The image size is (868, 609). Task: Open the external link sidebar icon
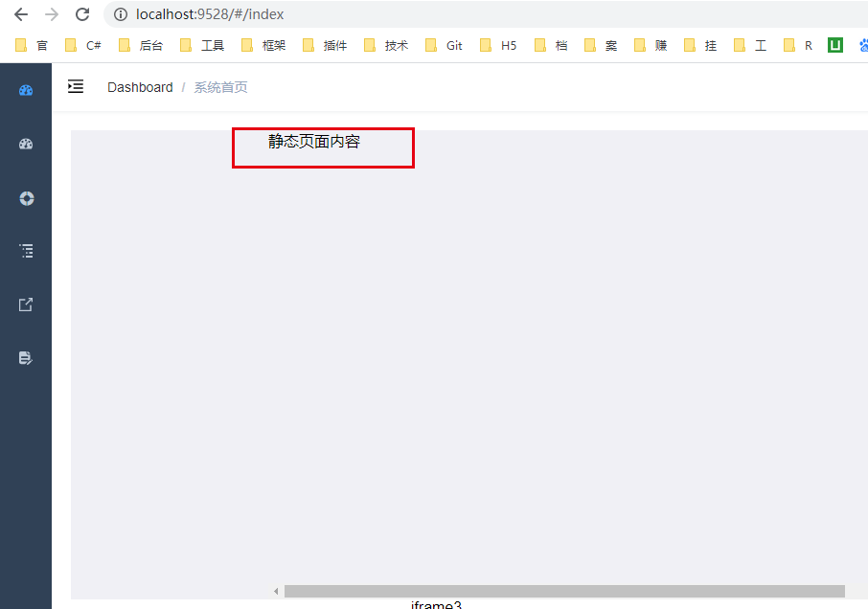pyautogui.click(x=26, y=304)
